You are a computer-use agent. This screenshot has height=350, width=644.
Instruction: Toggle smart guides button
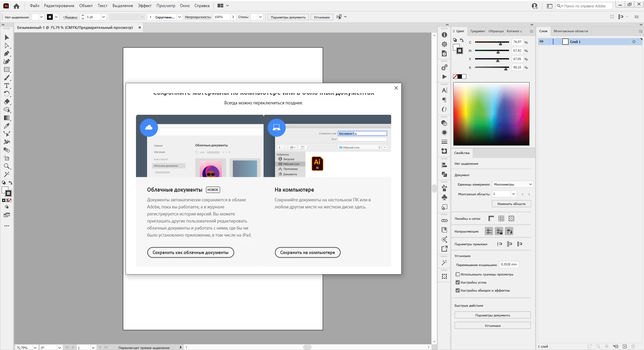coord(509,231)
